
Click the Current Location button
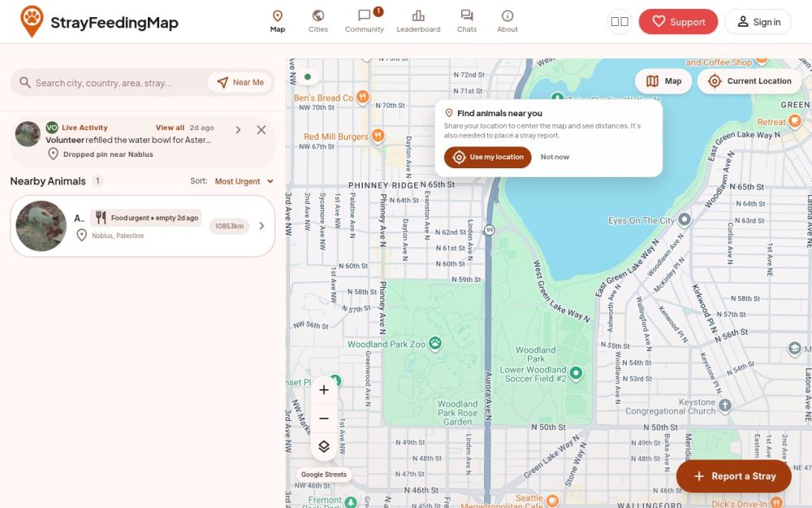(x=749, y=80)
